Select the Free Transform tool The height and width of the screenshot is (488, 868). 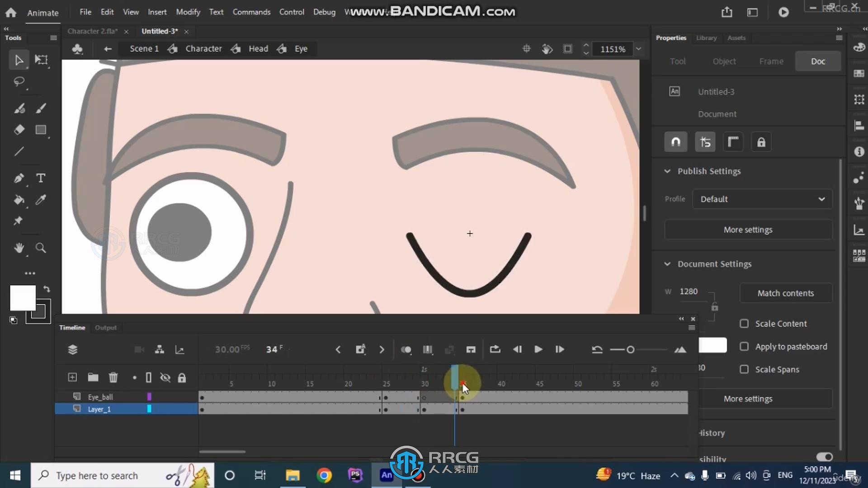41,60
